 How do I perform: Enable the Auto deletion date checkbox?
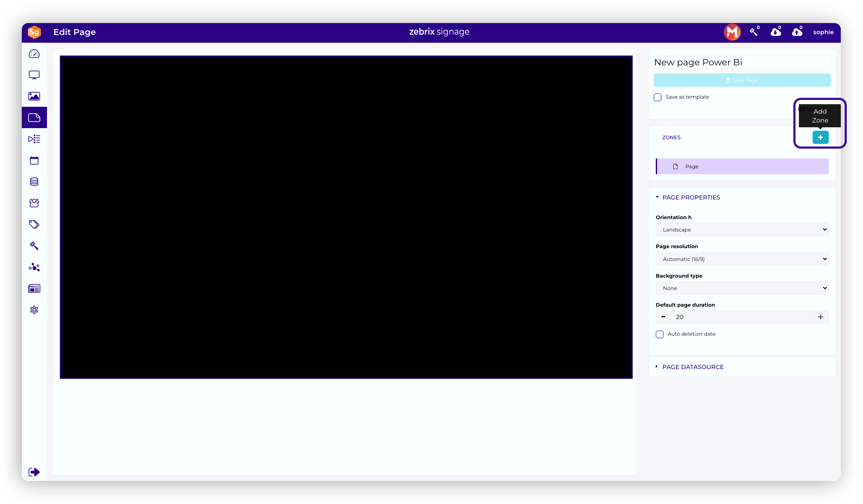660,334
